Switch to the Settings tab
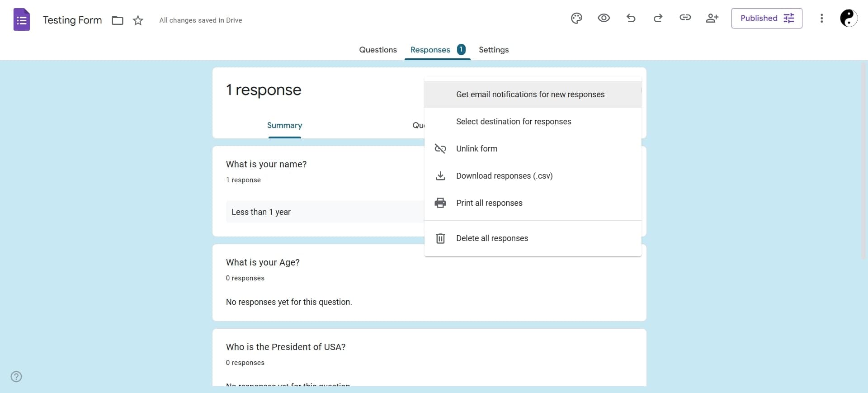This screenshot has width=868, height=393. pyautogui.click(x=493, y=50)
